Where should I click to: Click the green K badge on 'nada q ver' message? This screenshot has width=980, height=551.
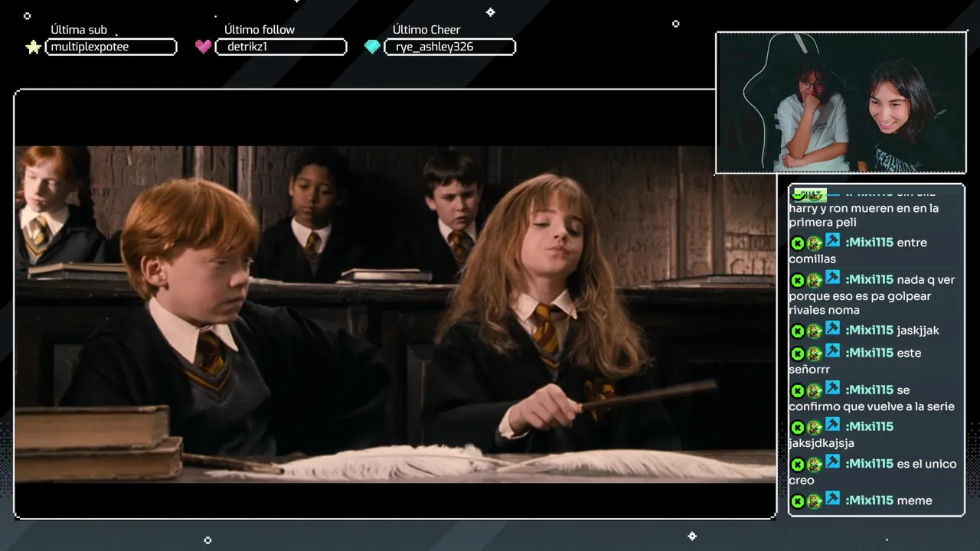[x=797, y=281]
